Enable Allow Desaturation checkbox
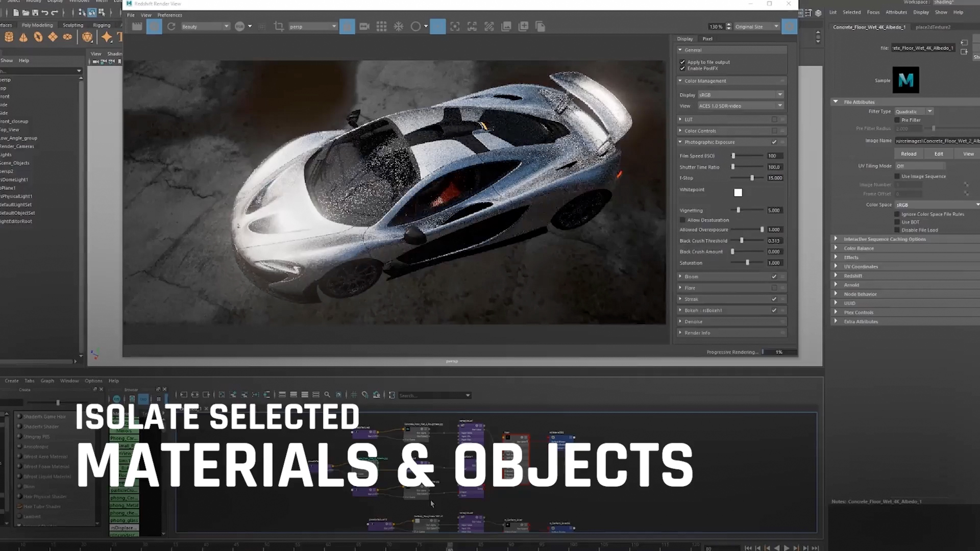The width and height of the screenshot is (980, 551). (682, 220)
